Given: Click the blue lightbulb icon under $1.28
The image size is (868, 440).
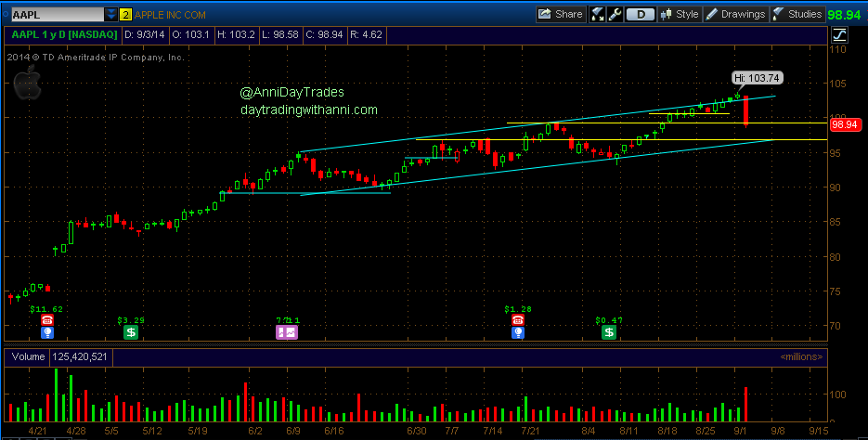Looking at the screenshot, I should [x=518, y=332].
